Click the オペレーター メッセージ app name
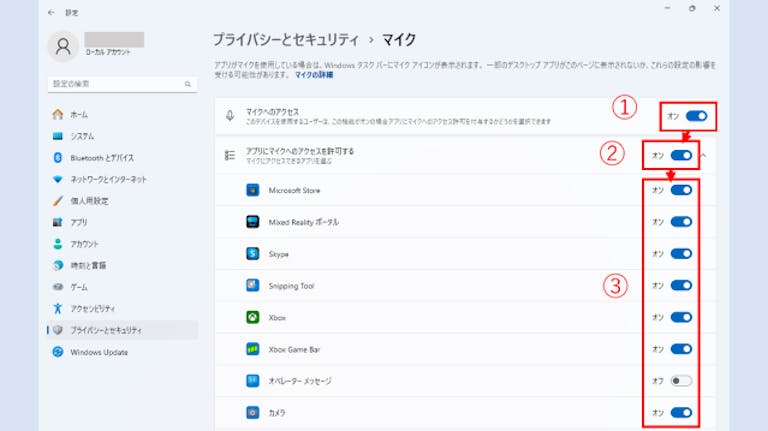The width and height of the screenshot is (768, 431). (300, 381)
